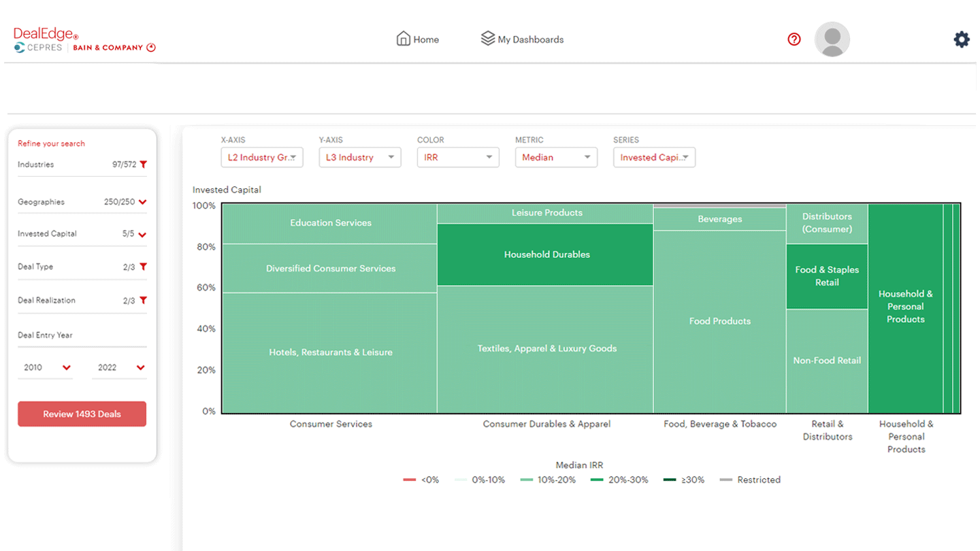The width and height of the screenshot is (980, 551).
Task: Expand the Geographies filter chevron
Action: click(142, 202)
